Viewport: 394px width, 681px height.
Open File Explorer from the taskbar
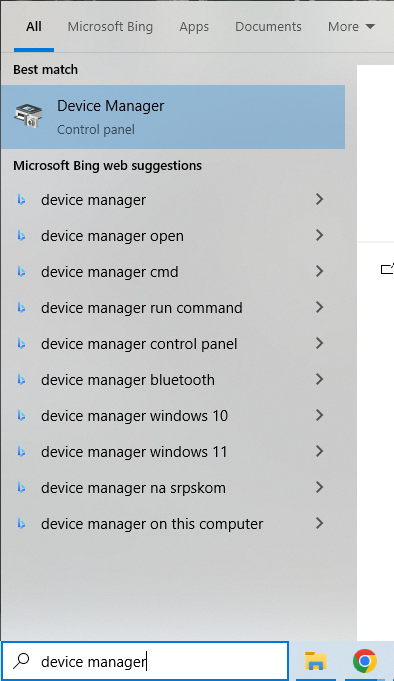315,661
